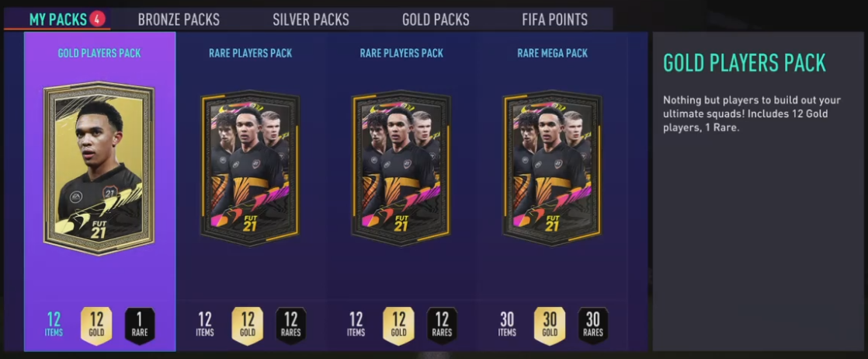The height and width of the screenshot is (359, 868).
Task: Click the 30 Items count in Rare Mega Pack
Action: tap(507, 325)
